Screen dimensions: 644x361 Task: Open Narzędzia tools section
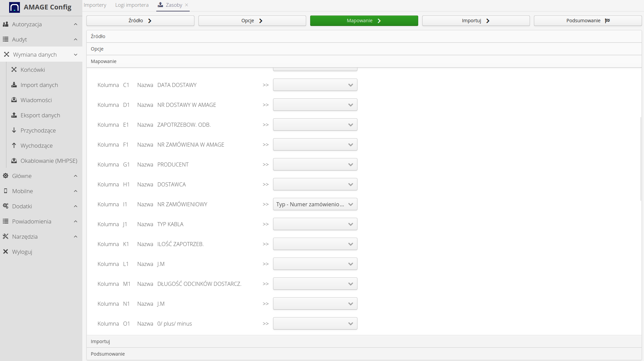click(24, 236)
